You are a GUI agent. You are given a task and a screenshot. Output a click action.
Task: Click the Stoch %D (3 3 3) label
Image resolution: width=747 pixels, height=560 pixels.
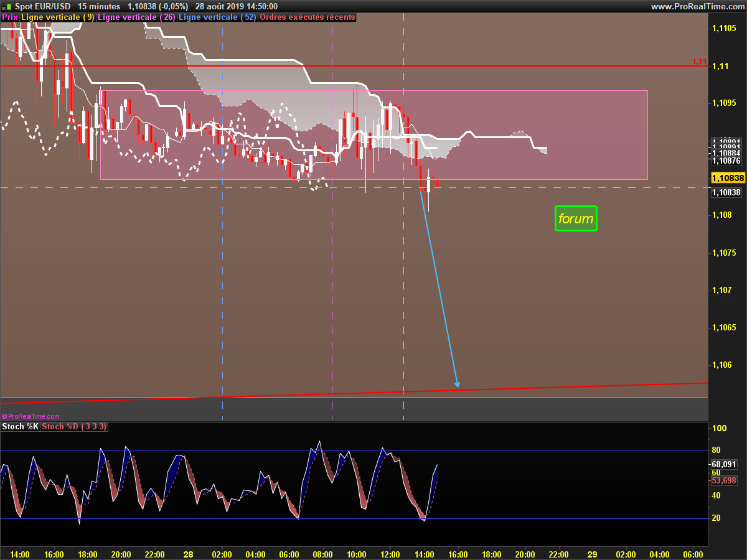click(75, 426)
